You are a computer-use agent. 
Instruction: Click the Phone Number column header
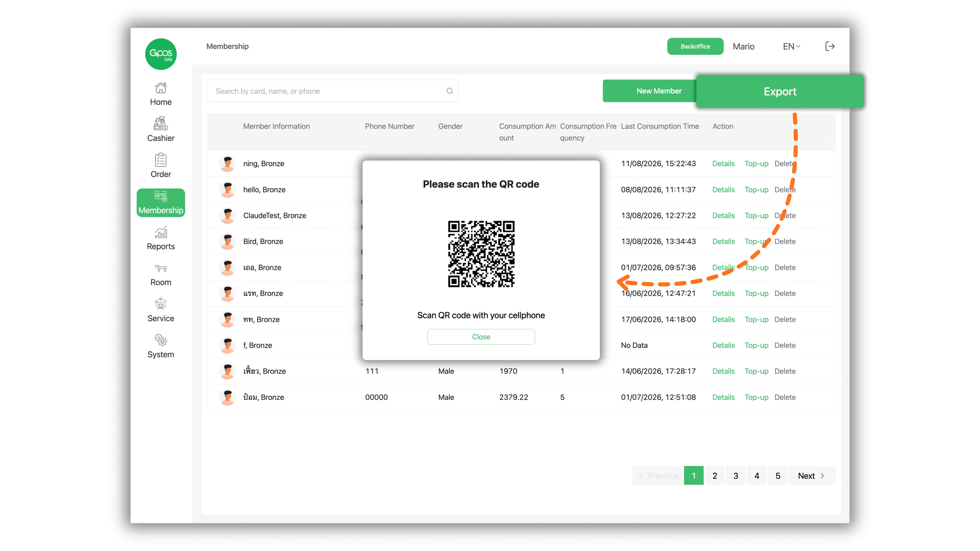pos(389,126)
